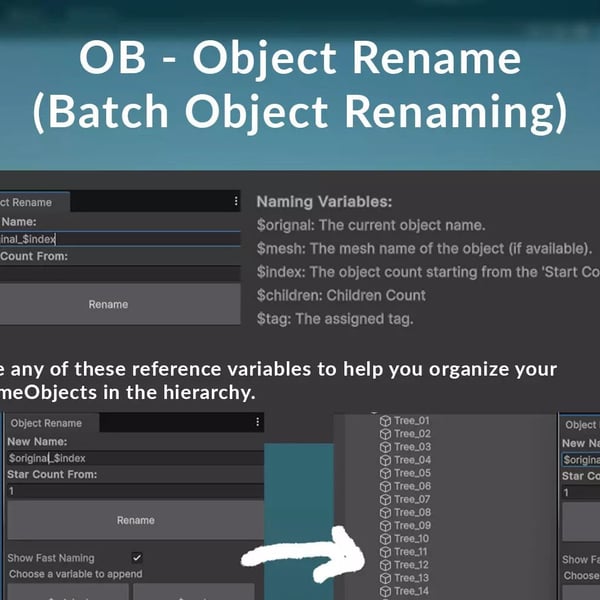Click the cube icon next to Tree_05
This screenshot has width=600, height=600.
coord(385,473)
